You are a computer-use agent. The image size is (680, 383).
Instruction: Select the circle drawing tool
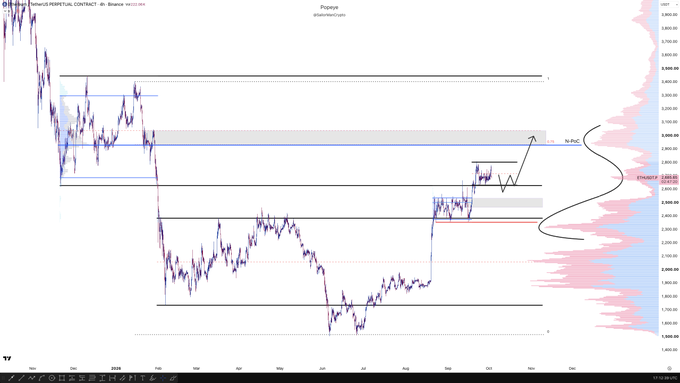[x=52, y=378]
